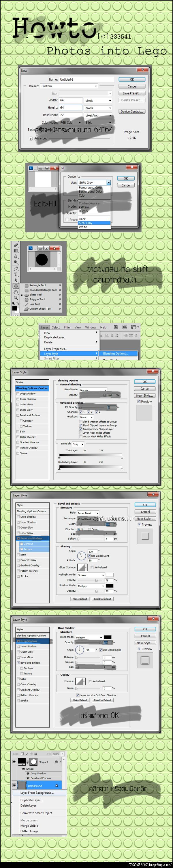Click Save Preset button
Screen dimensions: 173x868
[132, 93]
